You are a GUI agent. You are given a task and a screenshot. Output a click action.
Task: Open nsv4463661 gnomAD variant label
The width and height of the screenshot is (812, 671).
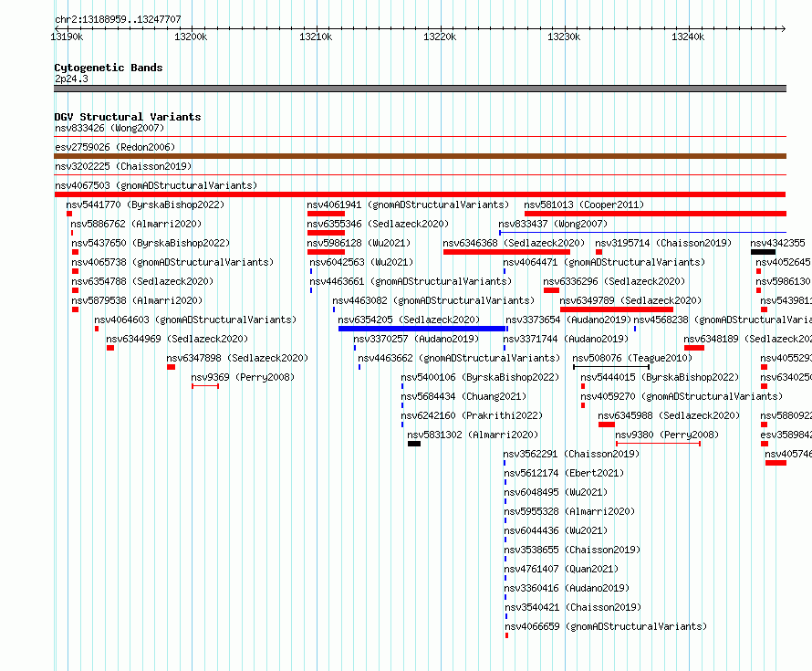pyautogui.click(x=411, y=281)
